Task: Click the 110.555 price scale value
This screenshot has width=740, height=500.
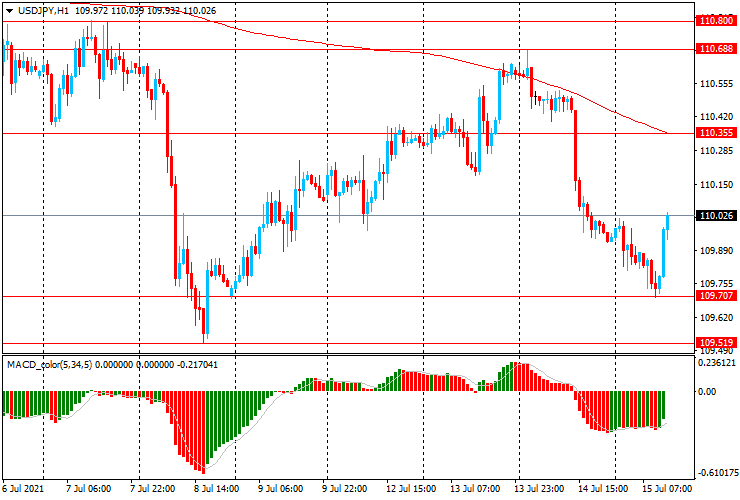Action: (x=716, y=84)
